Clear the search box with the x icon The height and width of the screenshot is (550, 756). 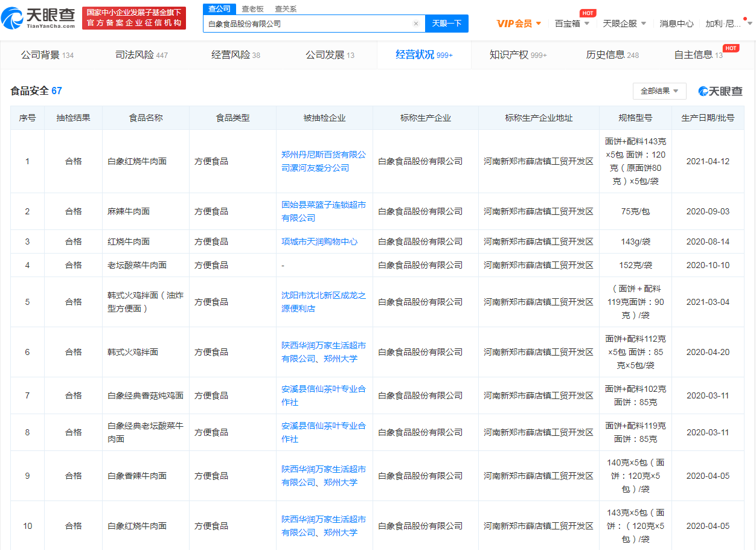[x=416, y=24]
